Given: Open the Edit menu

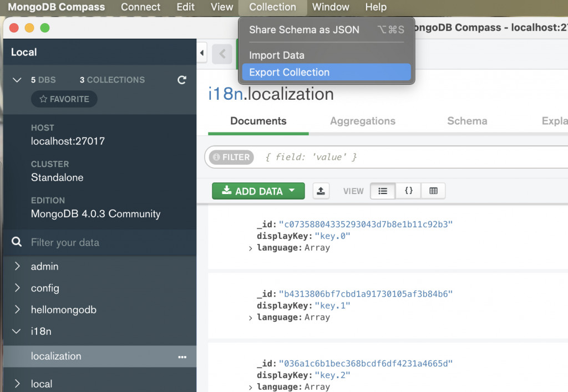Looking at the screenshot, I should pyautogui.click(x=185, y=7).
